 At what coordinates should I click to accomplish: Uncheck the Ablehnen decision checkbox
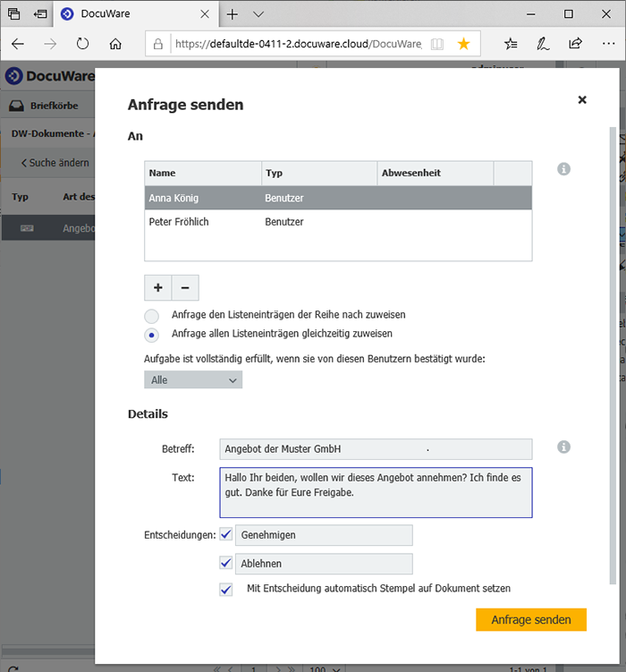[x=225, y=563]
